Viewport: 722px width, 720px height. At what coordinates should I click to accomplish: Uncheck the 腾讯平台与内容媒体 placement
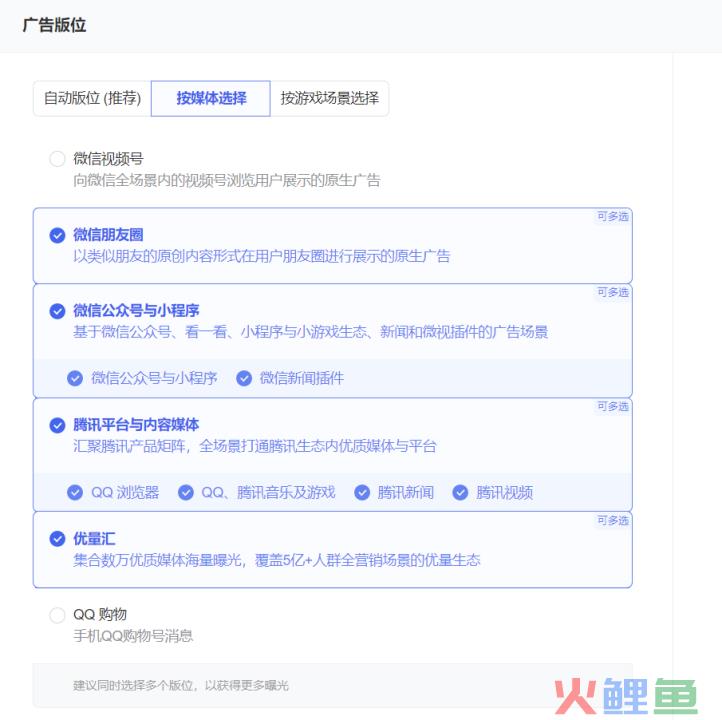[x=57, y=425]
